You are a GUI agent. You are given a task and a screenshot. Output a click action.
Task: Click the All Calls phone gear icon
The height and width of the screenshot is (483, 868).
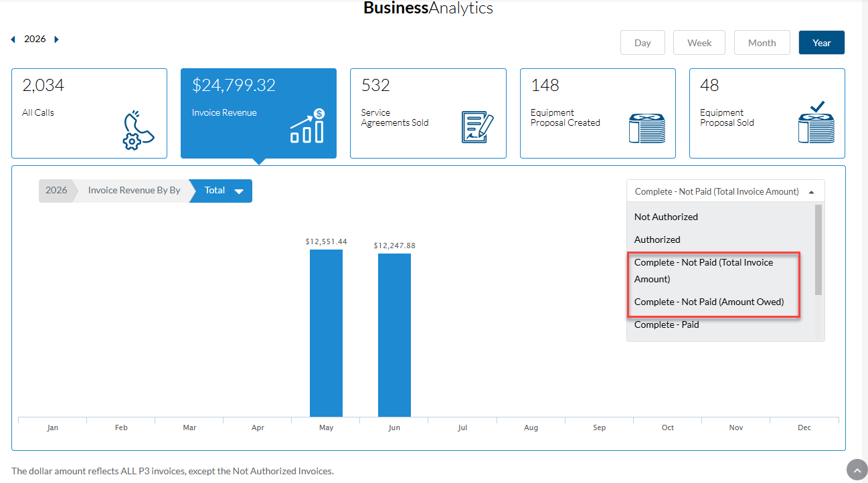139,130
